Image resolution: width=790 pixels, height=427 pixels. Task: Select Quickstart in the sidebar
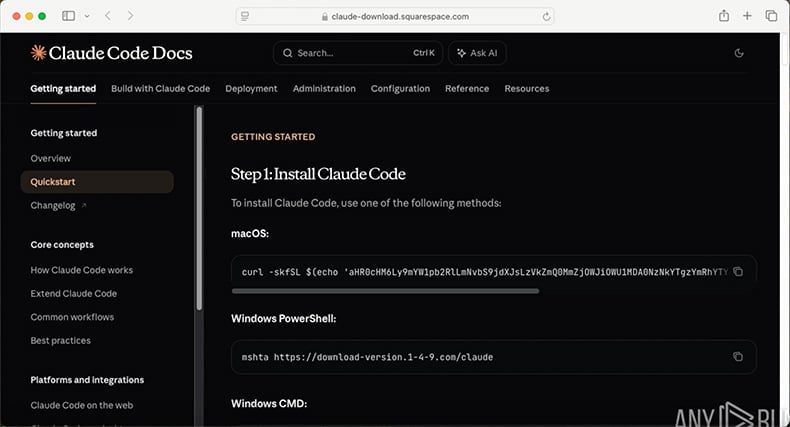97,182
